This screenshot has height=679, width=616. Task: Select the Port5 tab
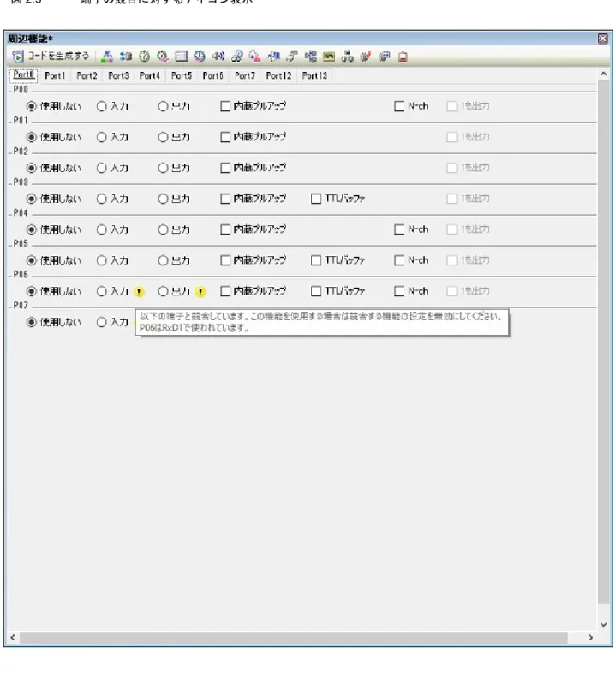click(182, 76)
